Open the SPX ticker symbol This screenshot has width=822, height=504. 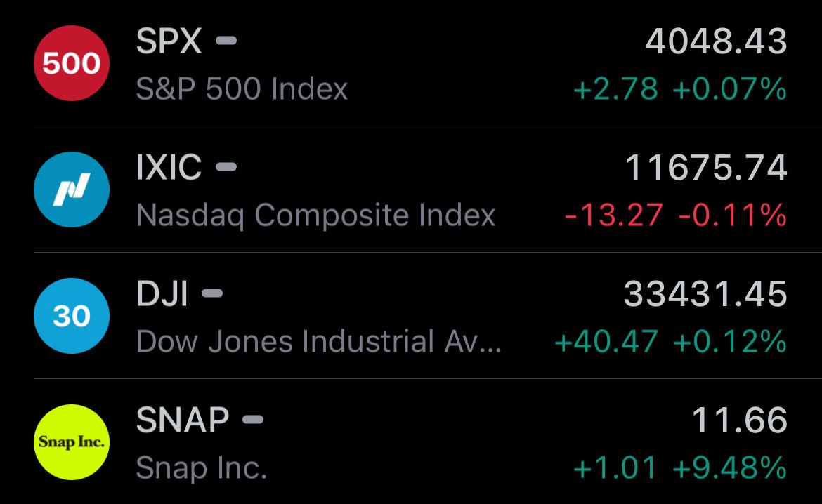169,41
